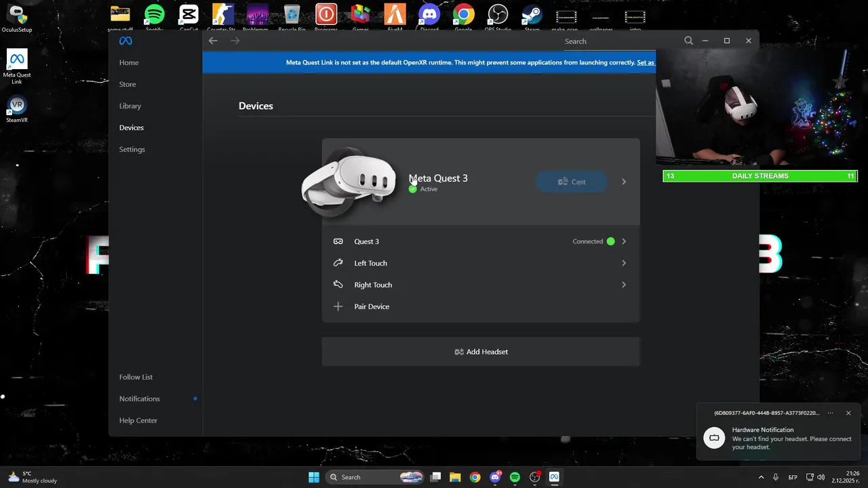
Task: Open the OBS Studio desktop shortcut
Action: [498, 18]
